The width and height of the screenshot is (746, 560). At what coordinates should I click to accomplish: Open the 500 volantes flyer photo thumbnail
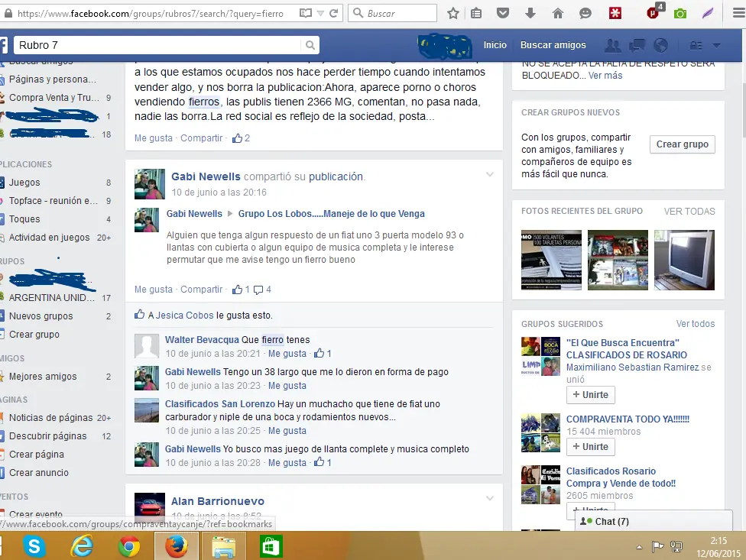(x=551, y=260)
